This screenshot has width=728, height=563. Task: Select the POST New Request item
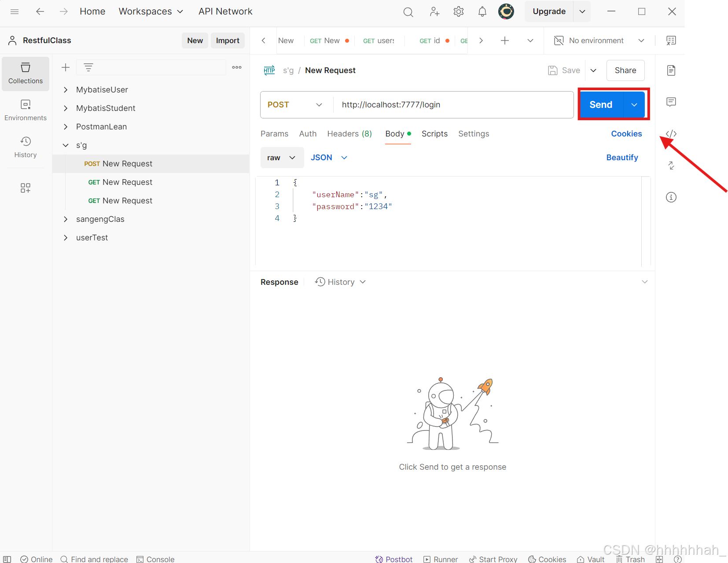(151, 164)
